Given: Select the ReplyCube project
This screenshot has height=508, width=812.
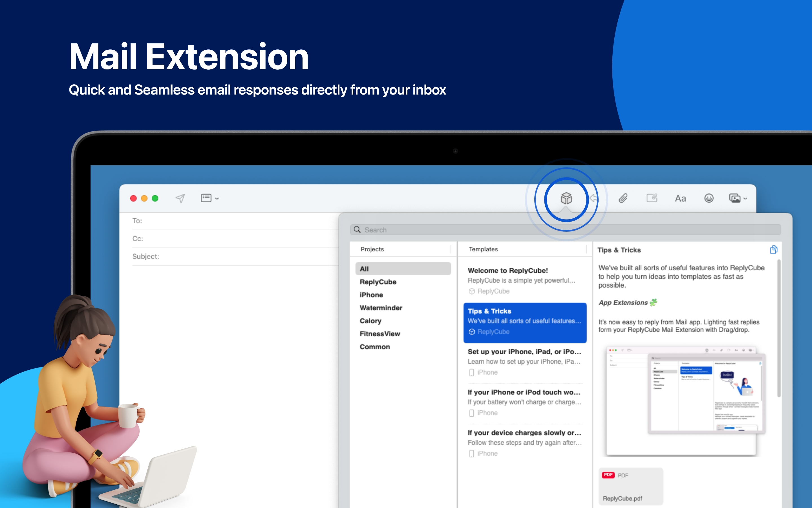Looking at the screenshot, I should click(x=403, y=282).
